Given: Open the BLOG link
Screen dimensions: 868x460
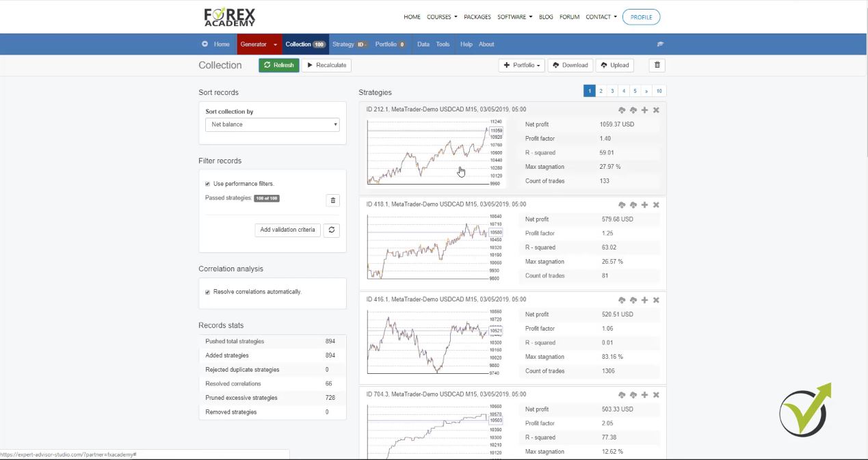Looking at the screenshot, I should coord(546,17).
